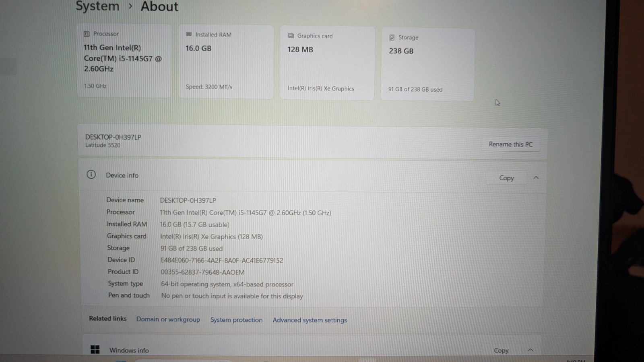
Task: Click the Speed: 3200 MT/s text
Action: coord(209,87)
